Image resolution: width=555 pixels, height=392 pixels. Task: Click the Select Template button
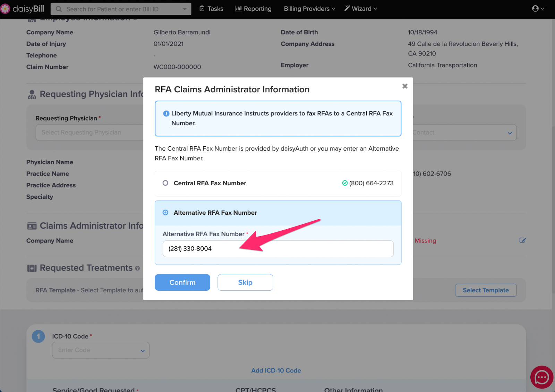(486, 290)
